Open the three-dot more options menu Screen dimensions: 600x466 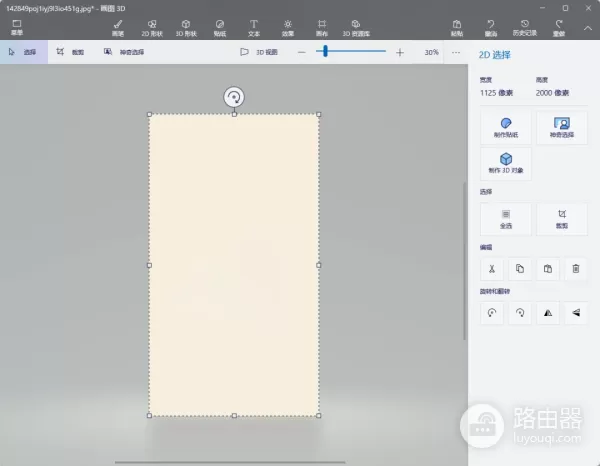point(456,52)
